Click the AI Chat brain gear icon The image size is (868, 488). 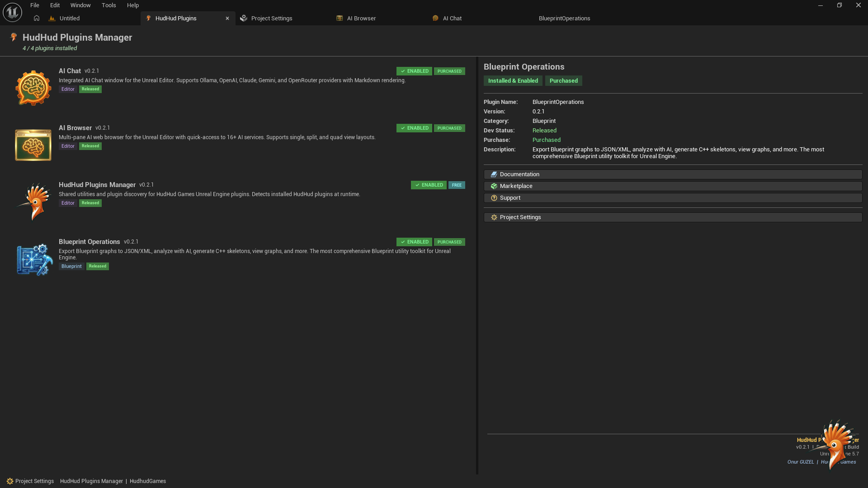[33, 88]
